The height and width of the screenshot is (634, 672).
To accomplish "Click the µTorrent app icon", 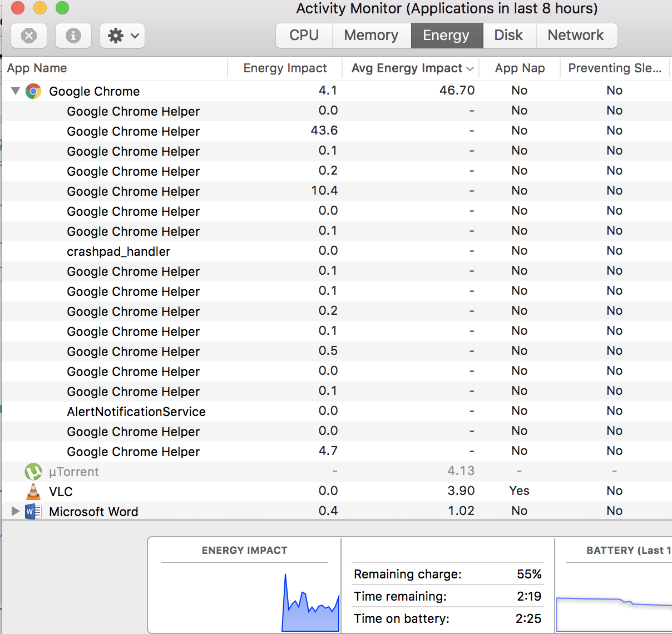I will click(x=33, y=472).
